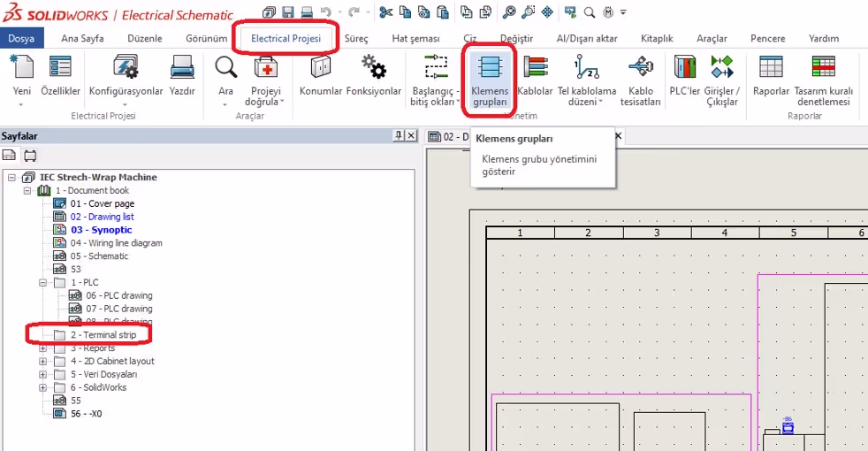Open the Yeni dropdown arrow
Image resolution: width=868 pixels, height=451 pixels.
(21, 104)
